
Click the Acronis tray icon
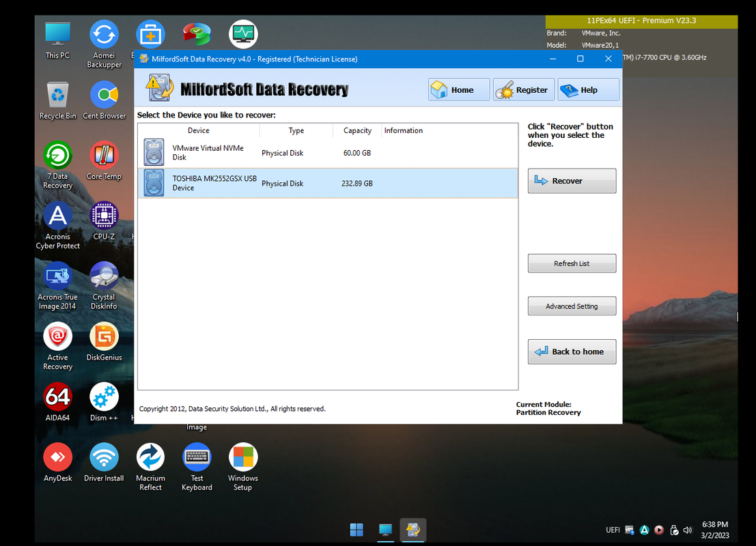(644, 530)
